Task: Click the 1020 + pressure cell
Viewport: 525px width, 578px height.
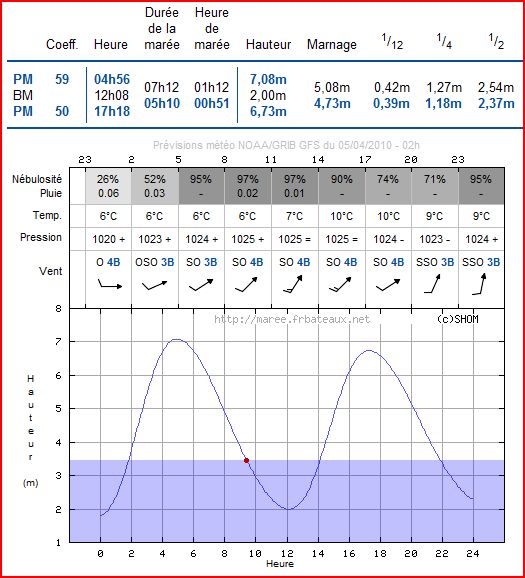Action: coord(108,239)
